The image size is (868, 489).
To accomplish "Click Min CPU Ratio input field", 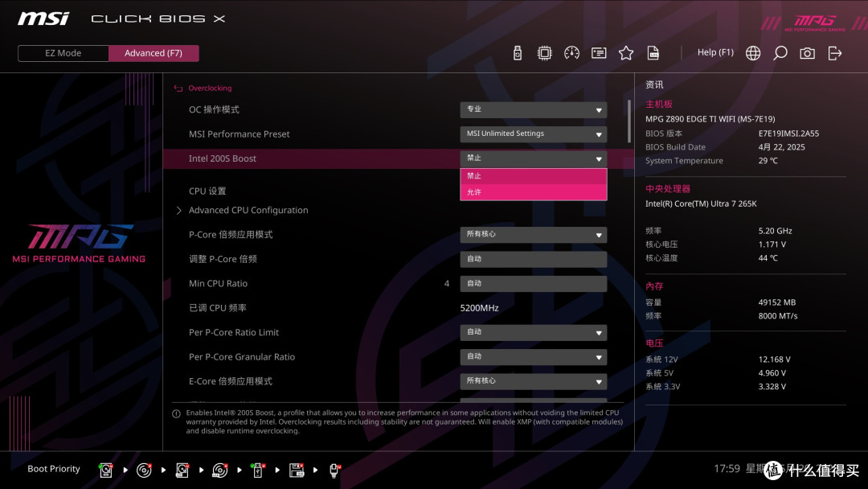I will [533, 284].
